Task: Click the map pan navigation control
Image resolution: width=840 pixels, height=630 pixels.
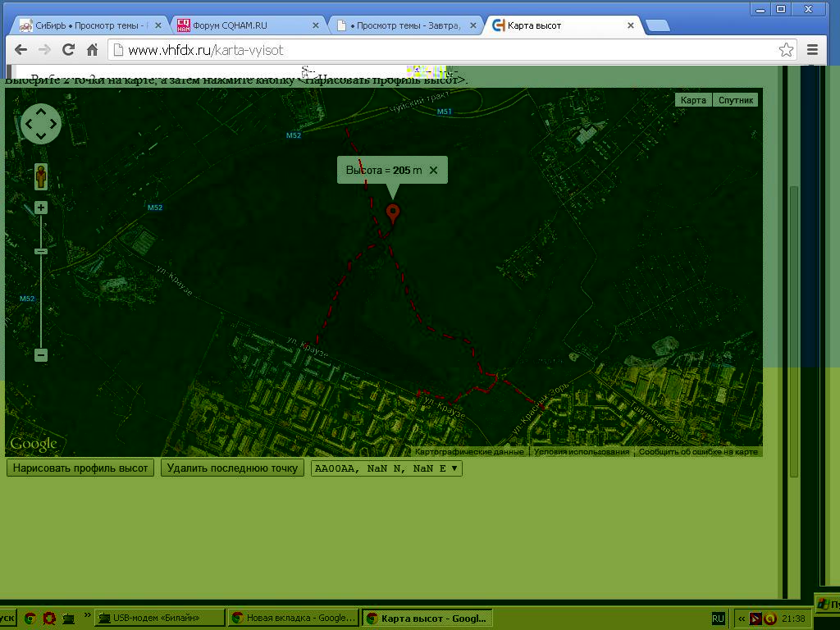Action: pyautogui.click(x=41, y=124)
